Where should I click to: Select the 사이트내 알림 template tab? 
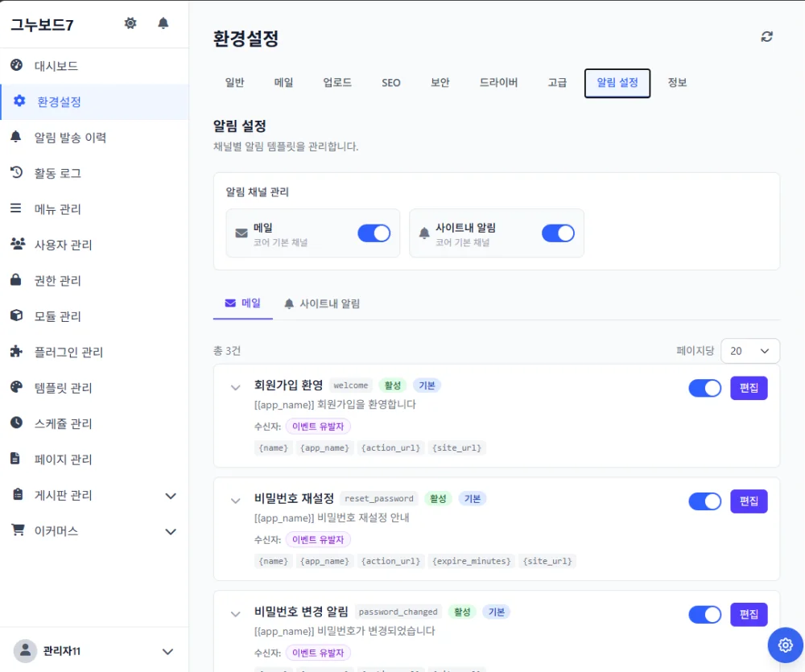pos(322,303)
